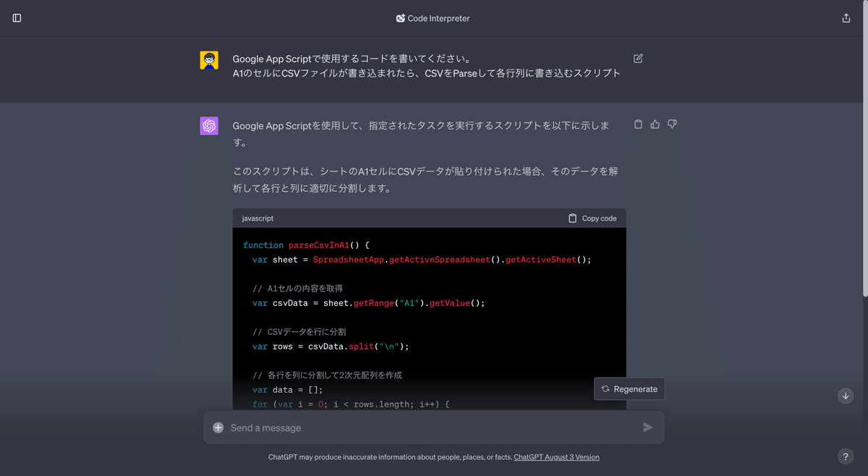Viewport: 868px width, 476px height.
Task: Click the ChatGPT assistant avatar
Action: point(209,126)
